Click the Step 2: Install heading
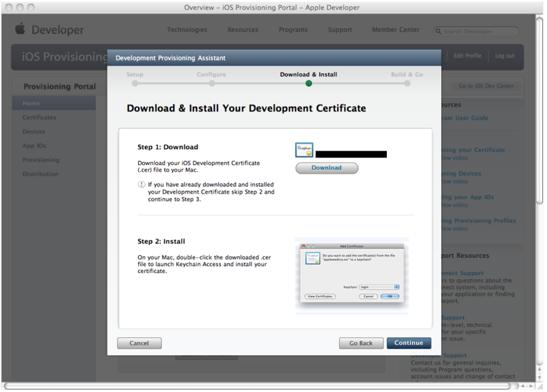The height and width of the screenshot is (392, 547). click(x=161, y=241)
